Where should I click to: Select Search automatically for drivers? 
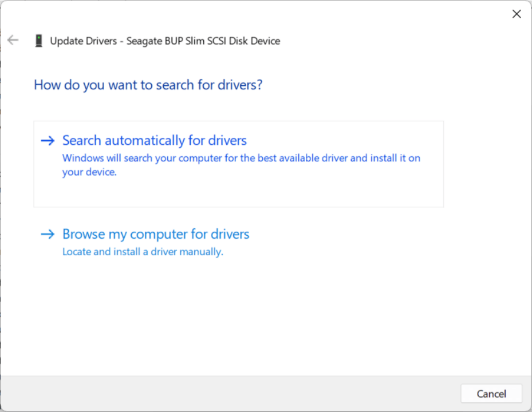pyautogui.click(x=153, y=140)
